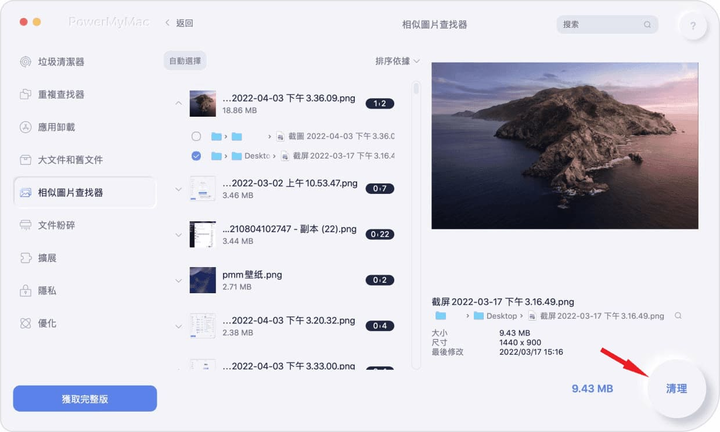The image size is (720, 432).
Task: Click the 0/22 count badge
Action: [x=380, y=235]
